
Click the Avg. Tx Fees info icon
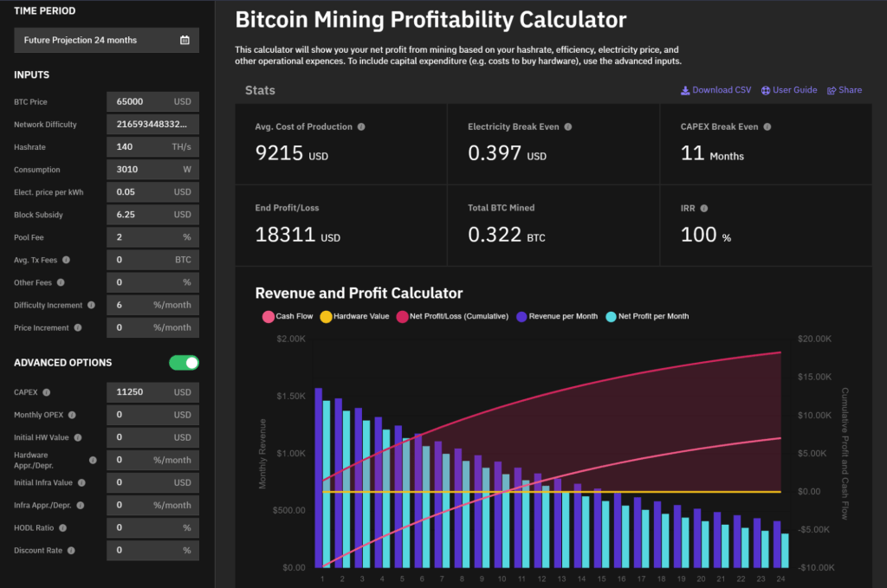coord(67,260)
